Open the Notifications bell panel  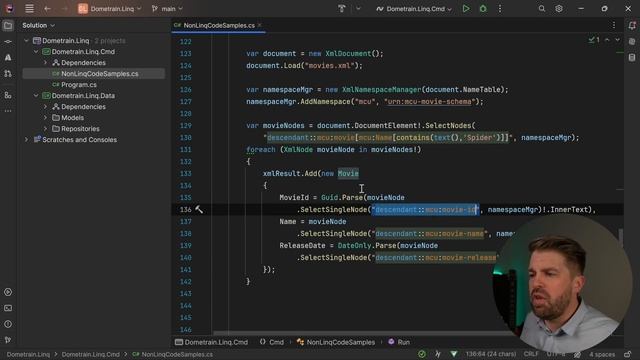pyautogui.click(x=632, y=26)
